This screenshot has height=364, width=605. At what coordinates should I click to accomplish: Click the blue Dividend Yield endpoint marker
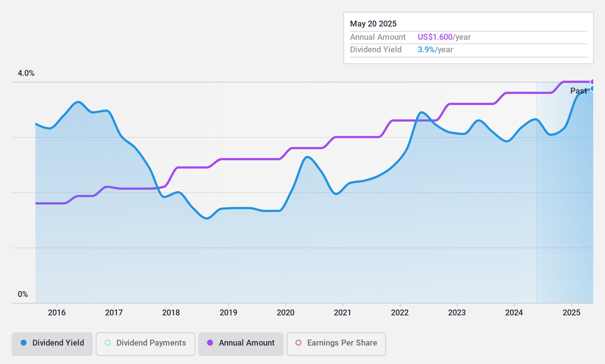pos(592,88)
